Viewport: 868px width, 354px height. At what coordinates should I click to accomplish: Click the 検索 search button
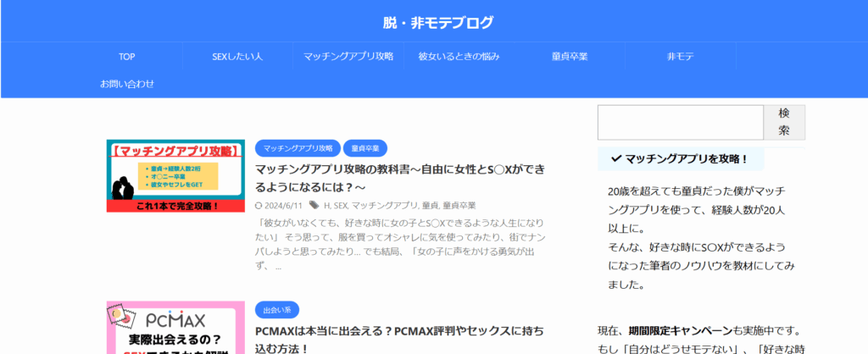point(784,122)
